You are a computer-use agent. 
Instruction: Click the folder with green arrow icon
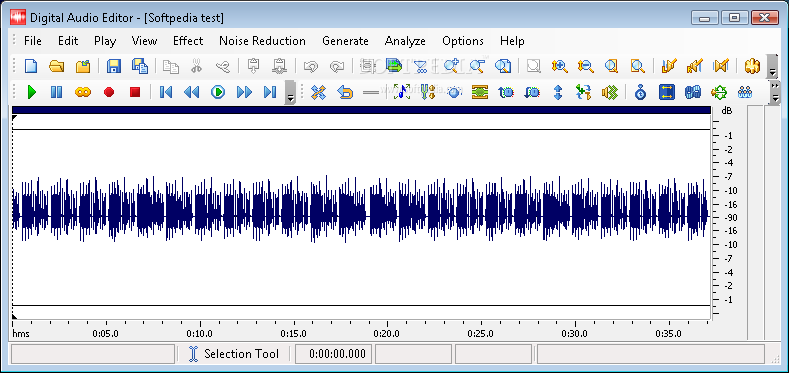coord(83,66)
